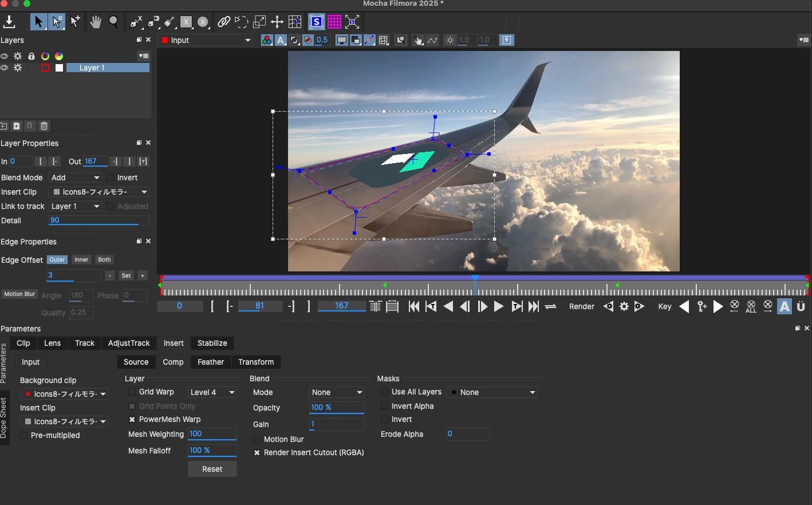Screen dimensions: 812x505
Task: Enable the Invert checkbox beside Blend Mode
Action: click(111, 177)
